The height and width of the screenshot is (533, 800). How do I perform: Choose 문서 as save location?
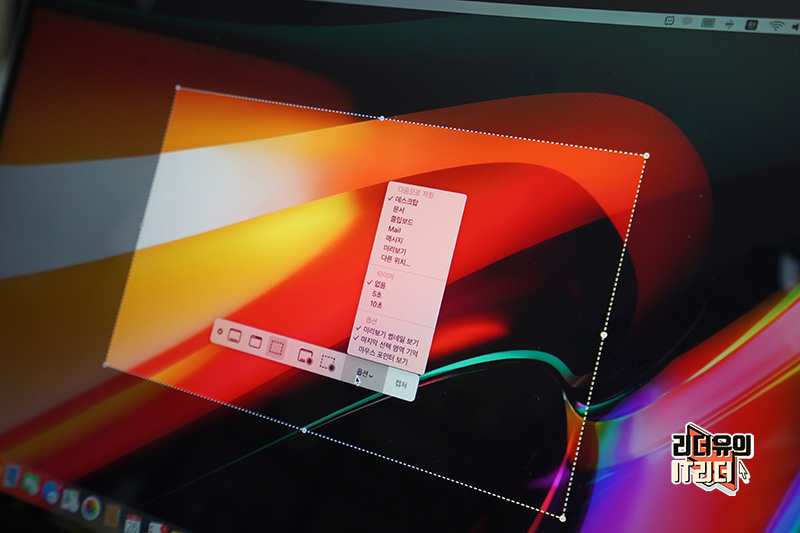tap(398, 210)
